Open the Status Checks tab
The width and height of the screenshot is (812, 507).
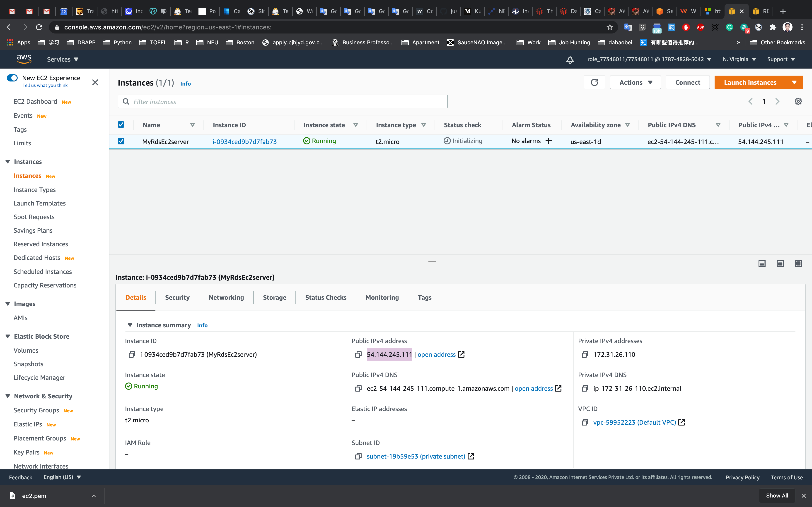326,297
